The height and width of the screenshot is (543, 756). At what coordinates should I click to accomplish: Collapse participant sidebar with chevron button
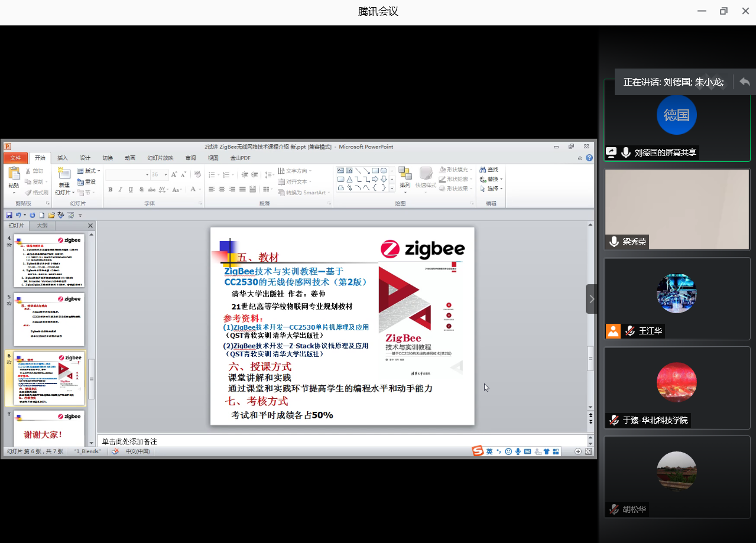click(592, 299)
